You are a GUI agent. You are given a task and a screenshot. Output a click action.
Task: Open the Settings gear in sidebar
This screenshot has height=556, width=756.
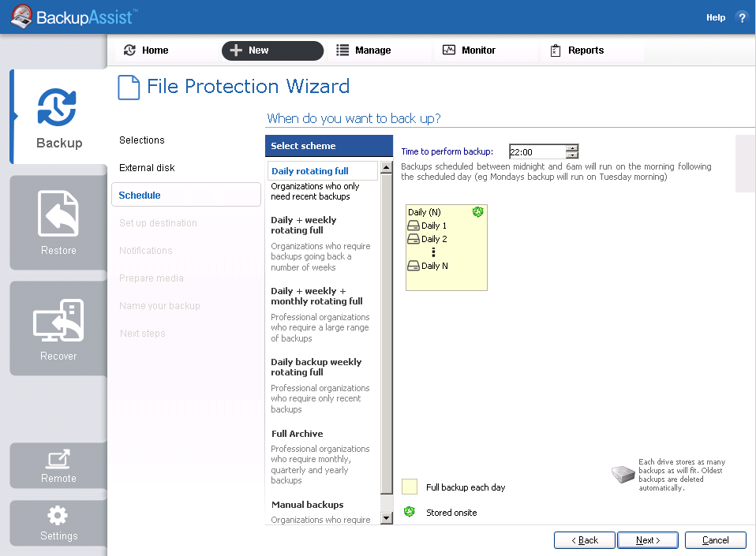[58, 523]
